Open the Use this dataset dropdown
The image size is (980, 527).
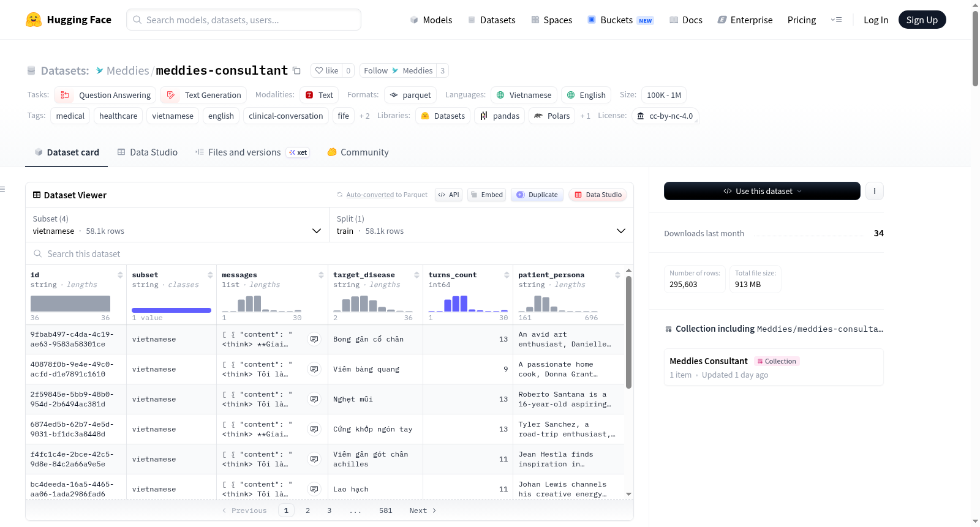pos(762,191)
